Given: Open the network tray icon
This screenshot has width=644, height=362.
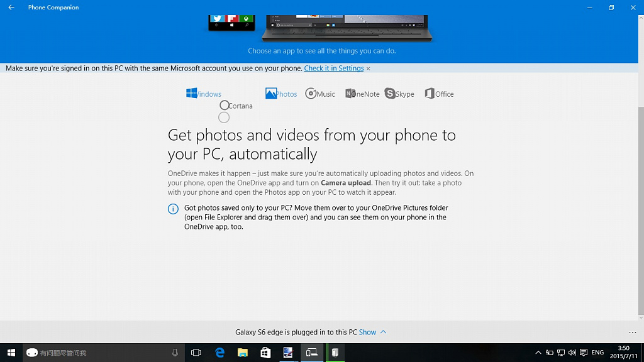Looking at the screenshot, I should [x=560, y=353].
